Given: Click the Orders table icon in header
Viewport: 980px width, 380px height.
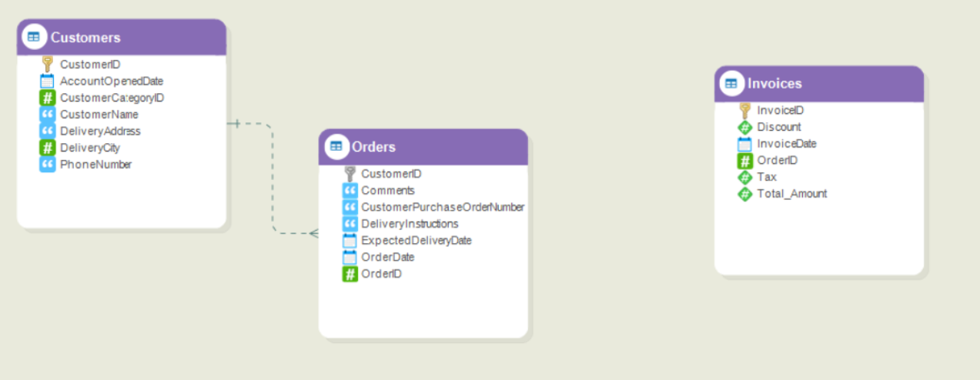Looking at the screenshot, I should tap(335, 146).
